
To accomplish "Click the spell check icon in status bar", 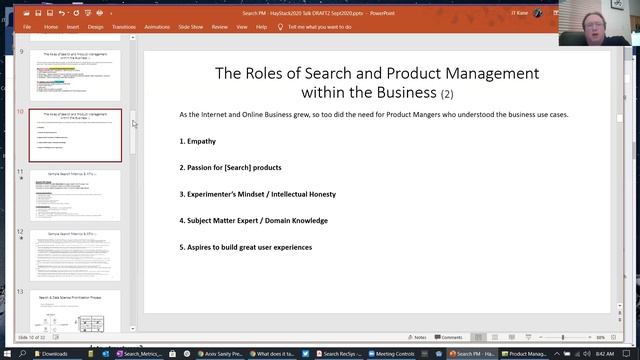I will 56,338.
